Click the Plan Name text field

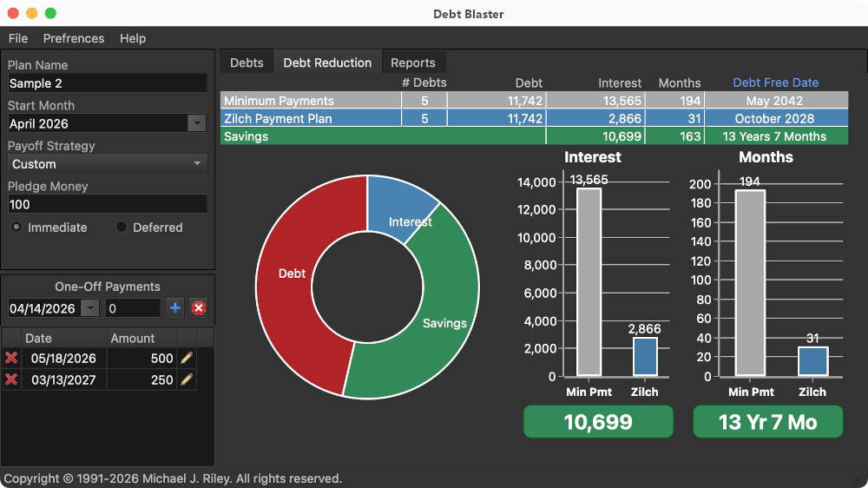(107, 83)
